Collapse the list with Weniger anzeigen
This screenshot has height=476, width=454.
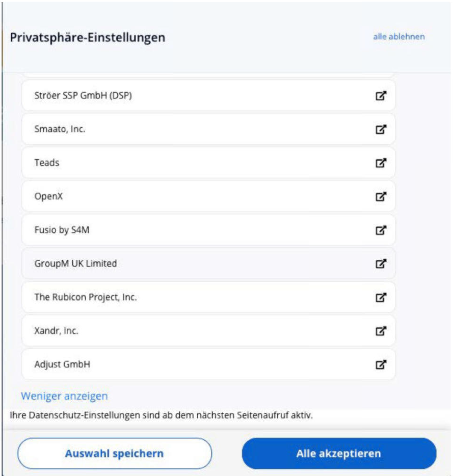64,396
